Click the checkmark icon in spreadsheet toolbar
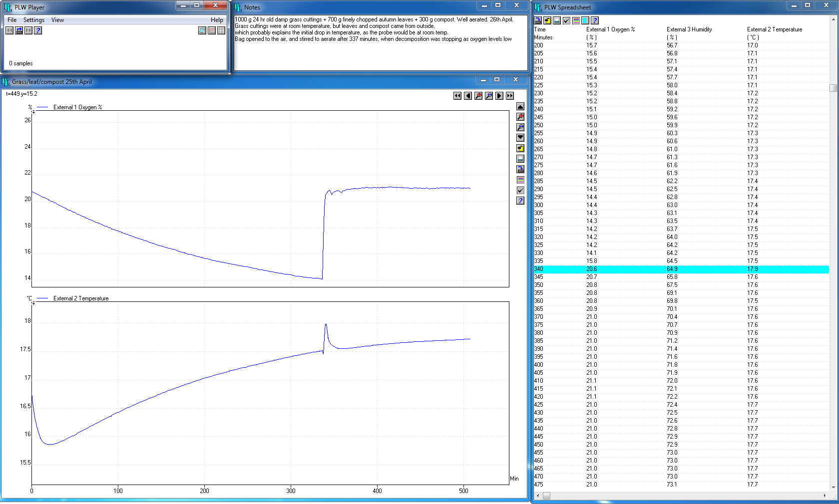Viewport: 839px width, 504px height. point(566,20)
